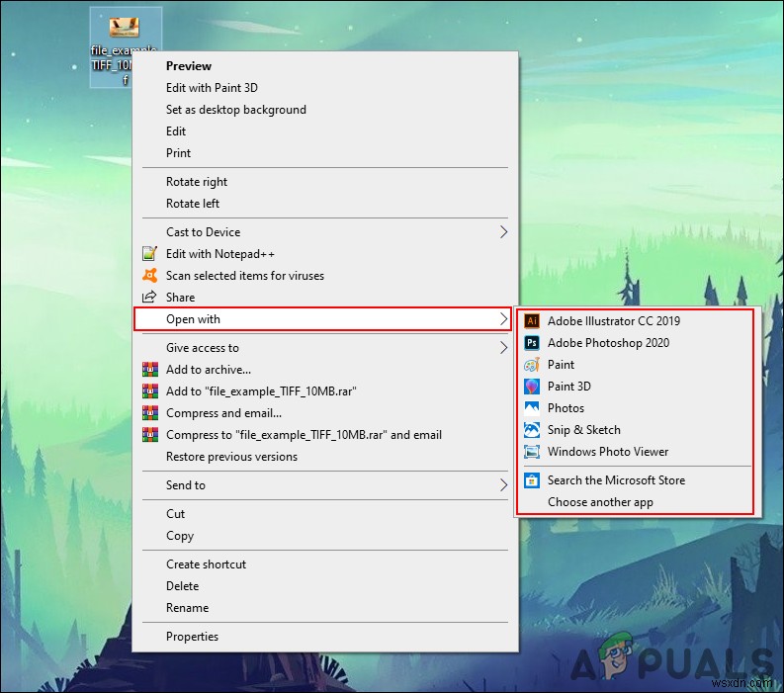Select Scan selected items for viruses

pos(325,276)
